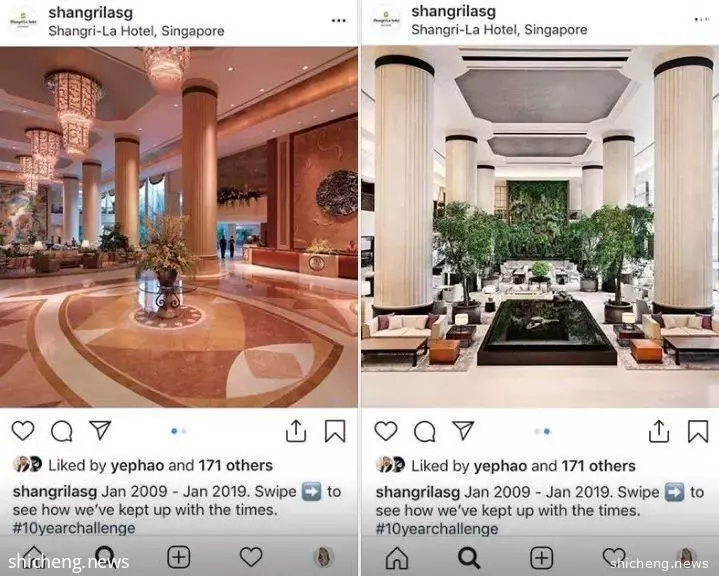Open the three-dot options menu on left post
The height and width of the screenshot is (576, 719).
338,20
